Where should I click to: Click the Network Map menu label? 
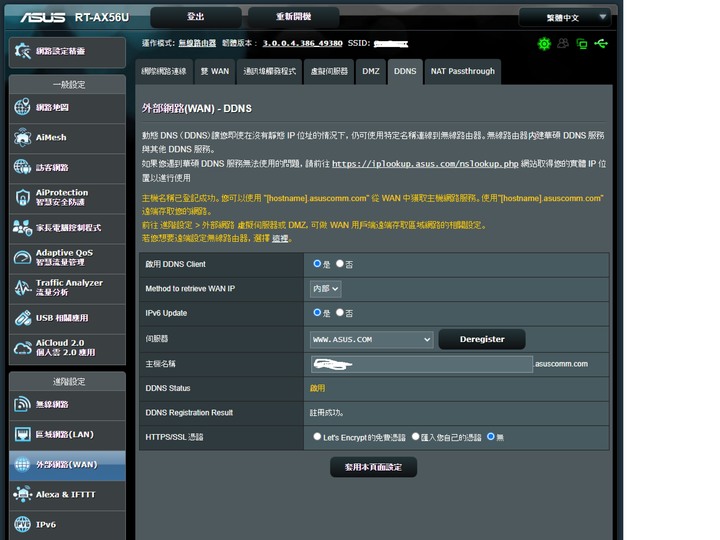click(52, 107)
